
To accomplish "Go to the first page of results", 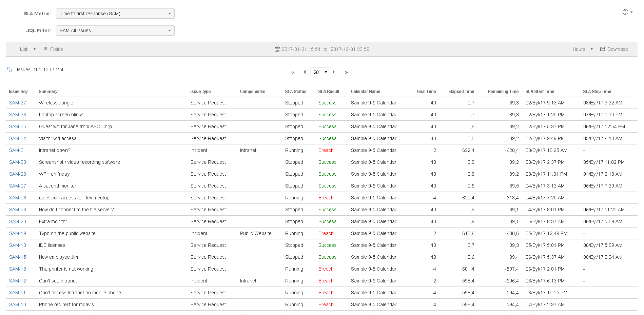I will [293, 72].
